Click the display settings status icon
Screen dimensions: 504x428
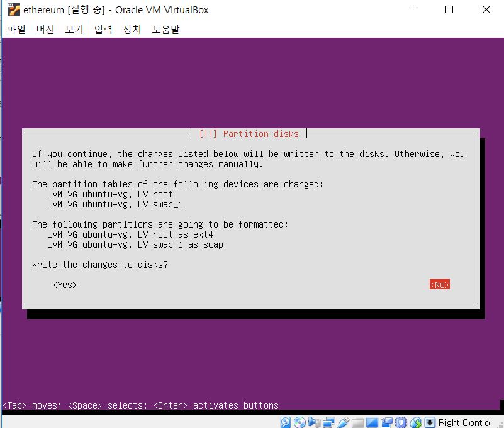pyautogui.click(x=372, y=423)
